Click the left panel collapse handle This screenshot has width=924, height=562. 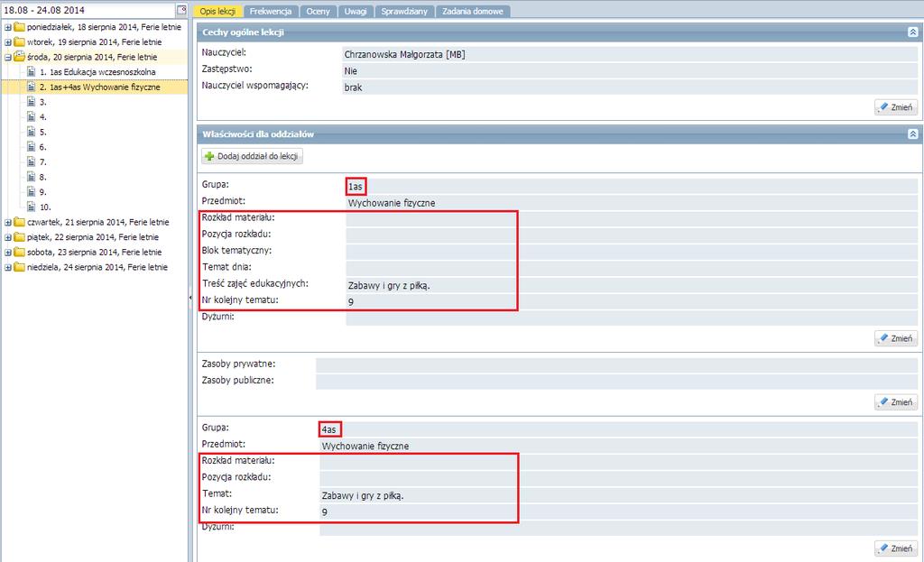point(190,298)
